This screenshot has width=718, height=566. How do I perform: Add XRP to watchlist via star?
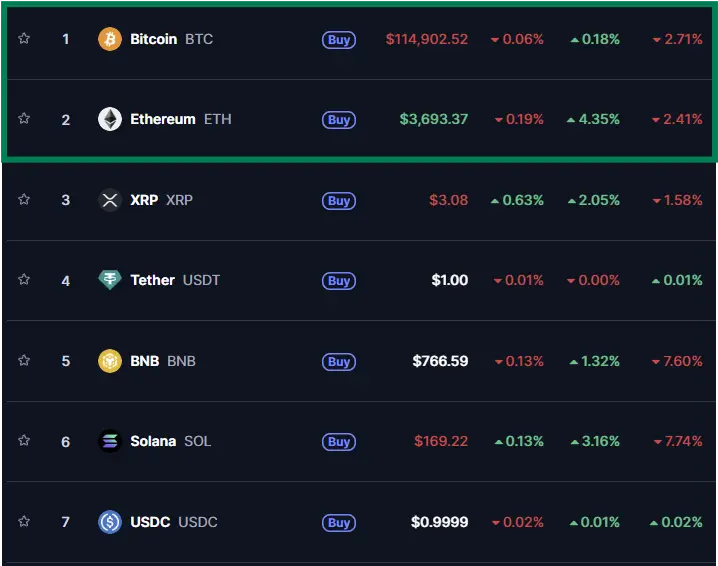coord(24,199)
